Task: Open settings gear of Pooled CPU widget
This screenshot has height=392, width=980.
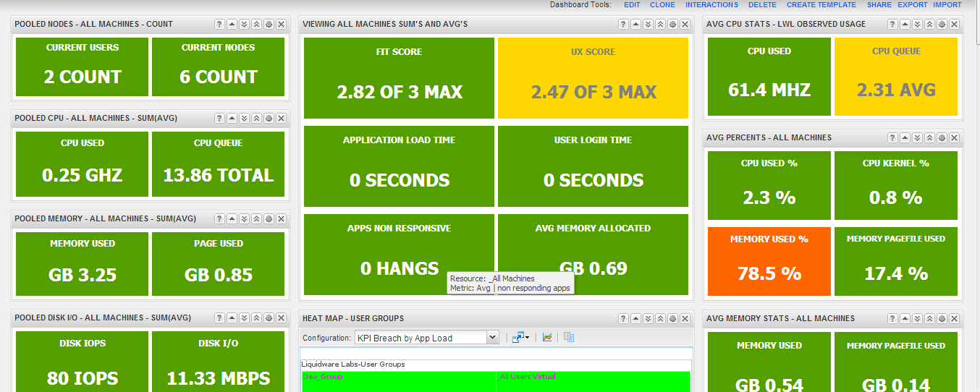Action: click(x=269, y=118)
